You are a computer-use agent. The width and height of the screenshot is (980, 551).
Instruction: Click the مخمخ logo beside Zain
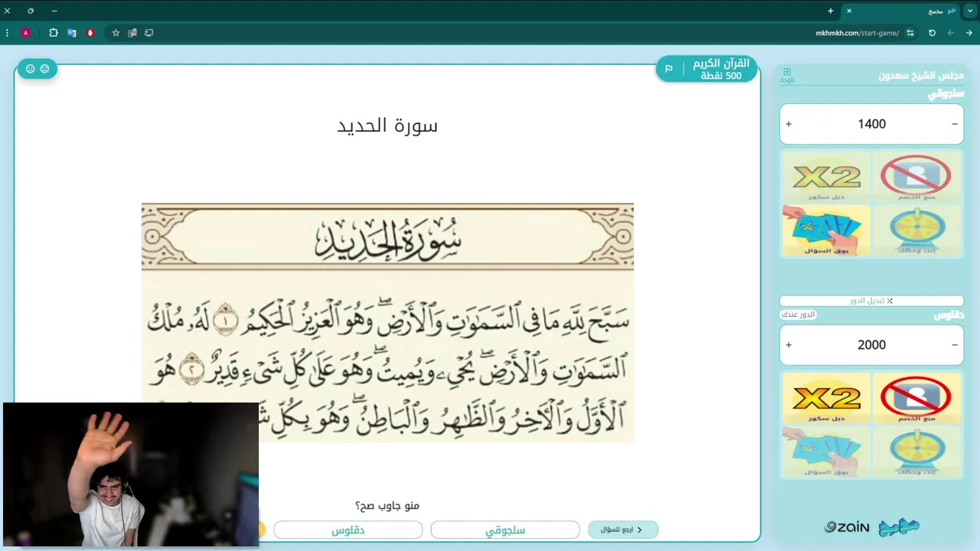tap(899, 527)
